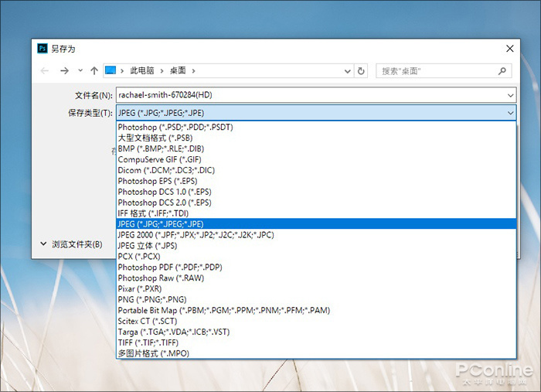Refresh the current folder
541x392 pixels.
361,70
